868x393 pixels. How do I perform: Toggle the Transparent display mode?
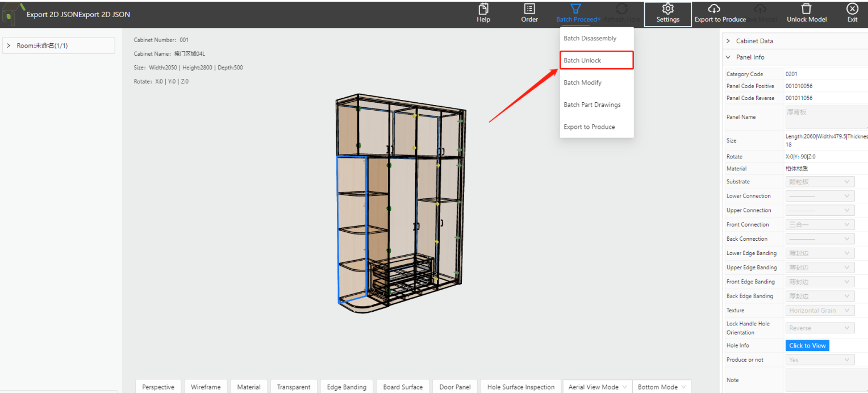click(294, 387)
